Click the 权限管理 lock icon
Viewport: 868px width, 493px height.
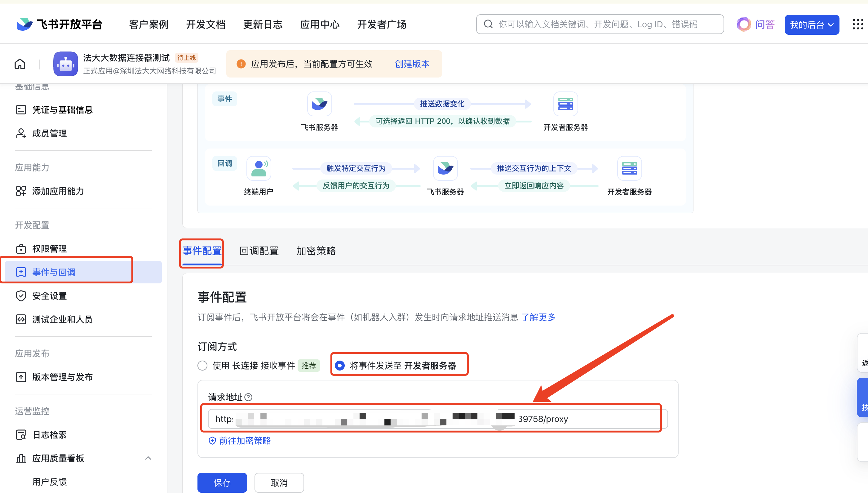click(x=21, y=249)
